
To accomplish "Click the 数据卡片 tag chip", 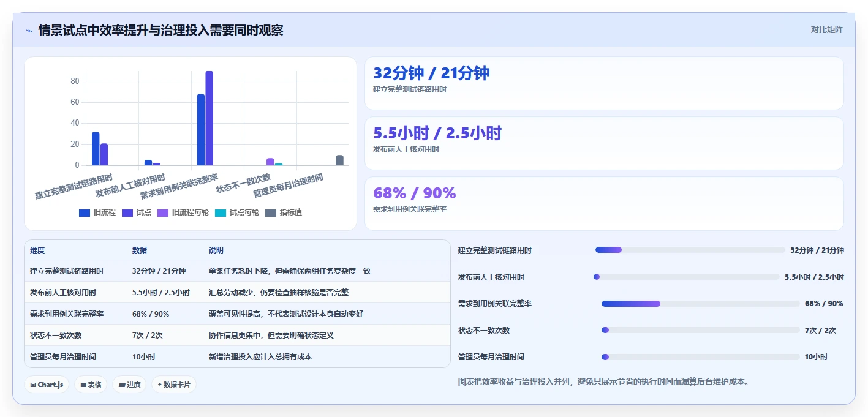I will [174, 385].
